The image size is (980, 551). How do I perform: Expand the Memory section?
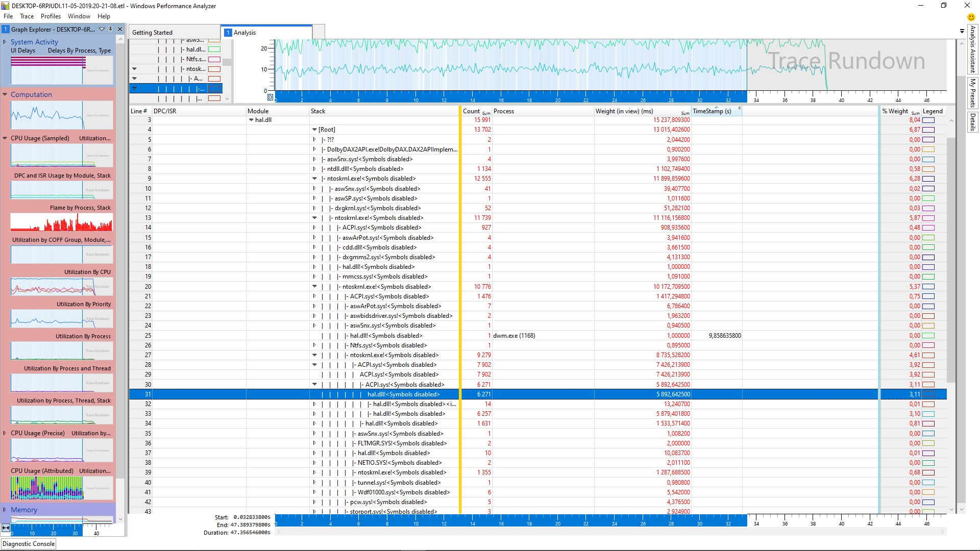[x=5, y=510]
